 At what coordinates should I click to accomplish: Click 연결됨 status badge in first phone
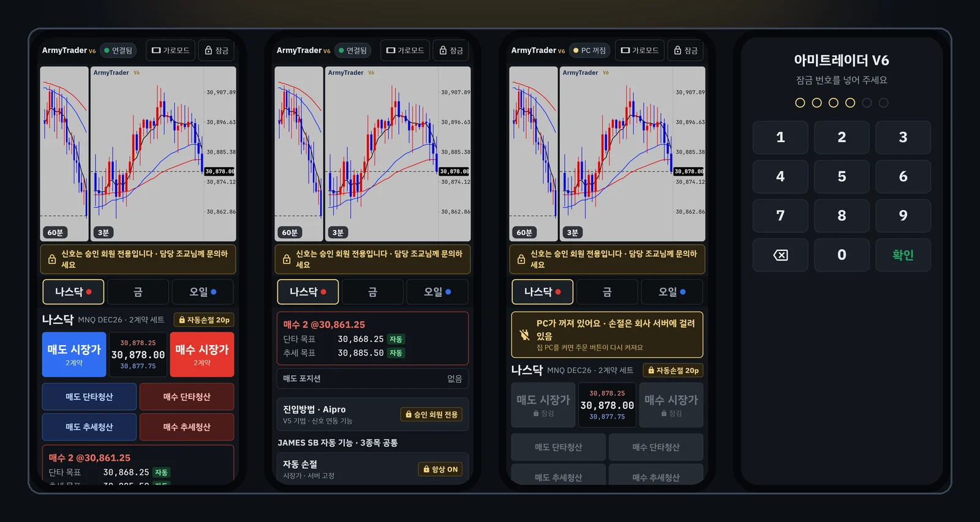point(118,50)
